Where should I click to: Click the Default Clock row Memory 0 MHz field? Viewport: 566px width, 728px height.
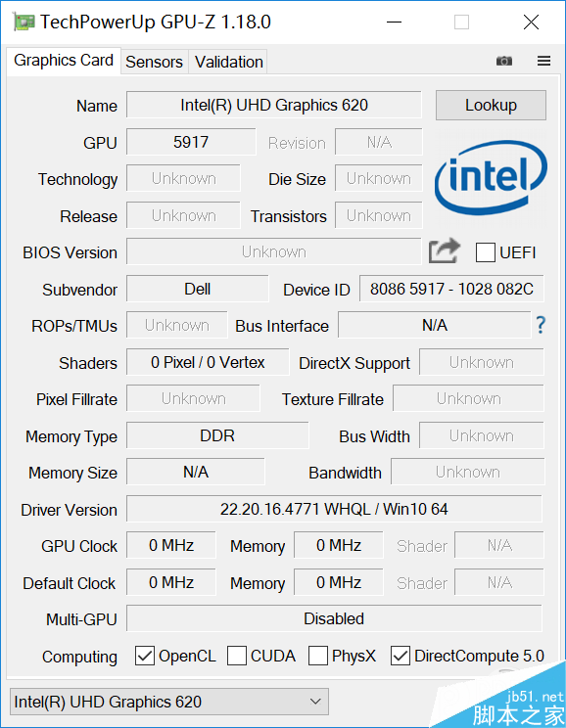(339, 582)
